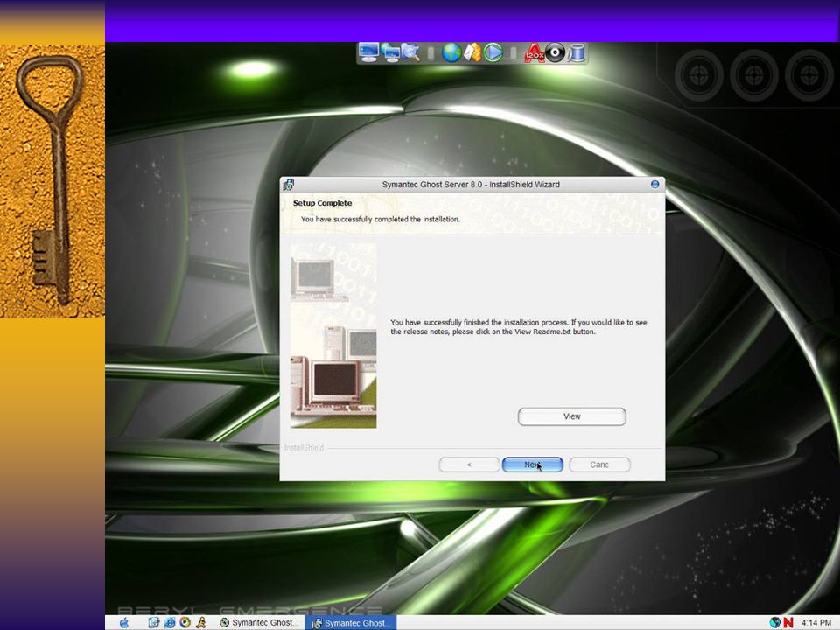Image resolution: width=840 pixels, height=630 pixels.
Task: Click the installer icon in wizard title bar
Action: (289, 185)
